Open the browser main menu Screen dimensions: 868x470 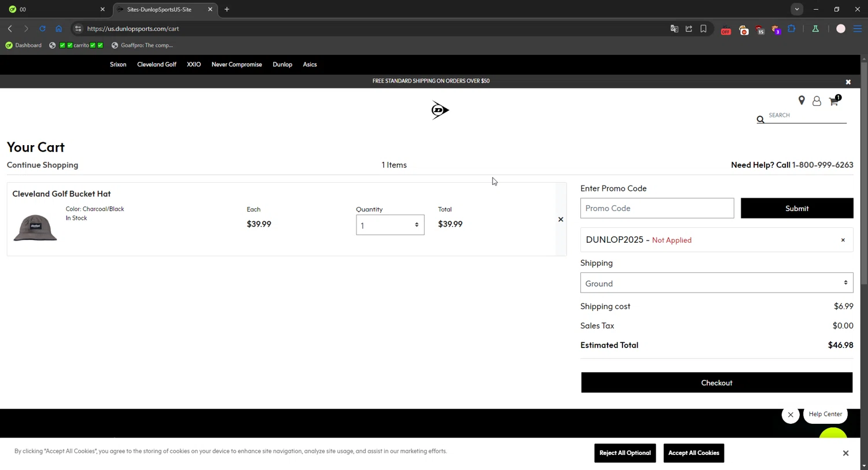(x=858, y=28)
